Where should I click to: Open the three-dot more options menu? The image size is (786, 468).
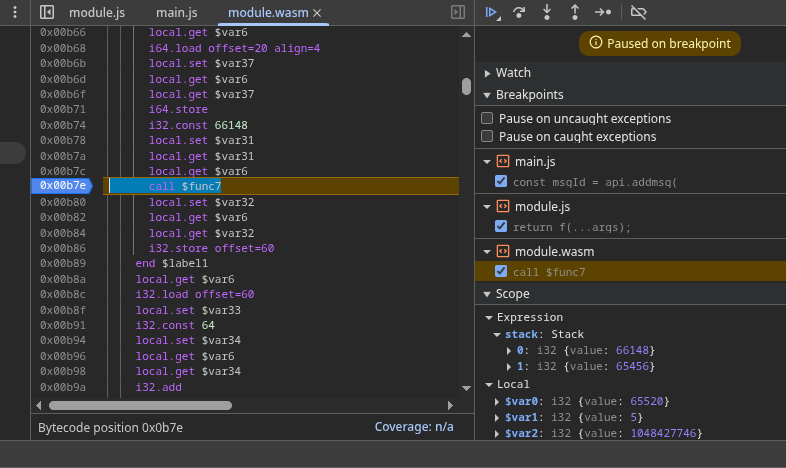tap(15, 12)
